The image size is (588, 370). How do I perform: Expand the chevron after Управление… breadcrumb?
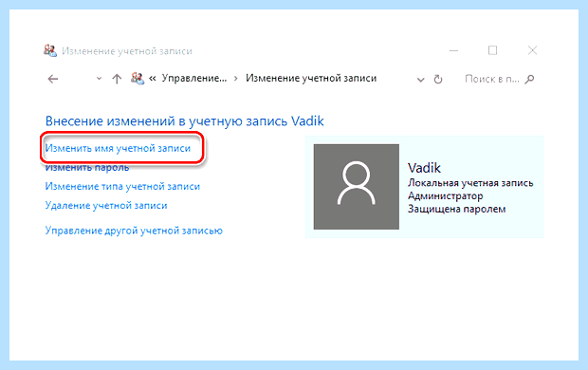pyautogui.click(x=236, y=79)
